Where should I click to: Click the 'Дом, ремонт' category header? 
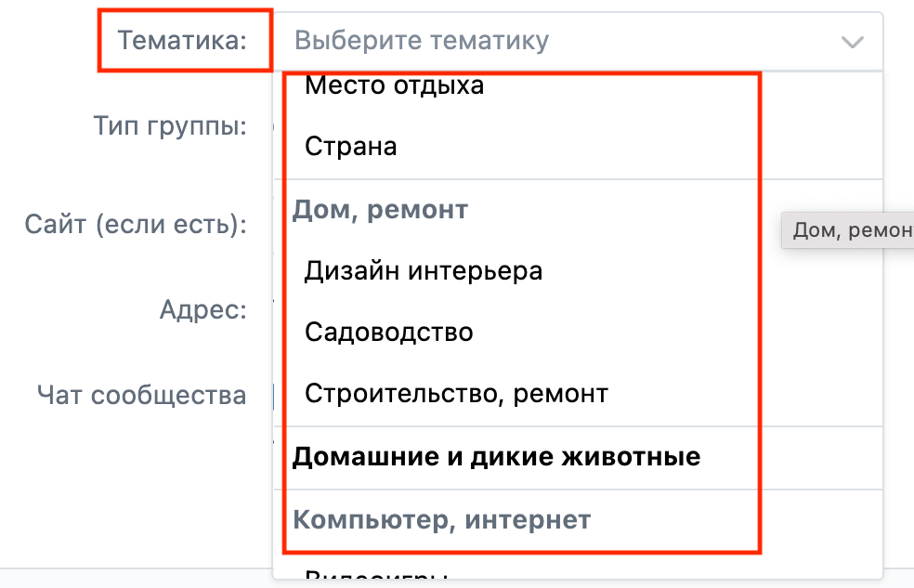click(381, 210)
